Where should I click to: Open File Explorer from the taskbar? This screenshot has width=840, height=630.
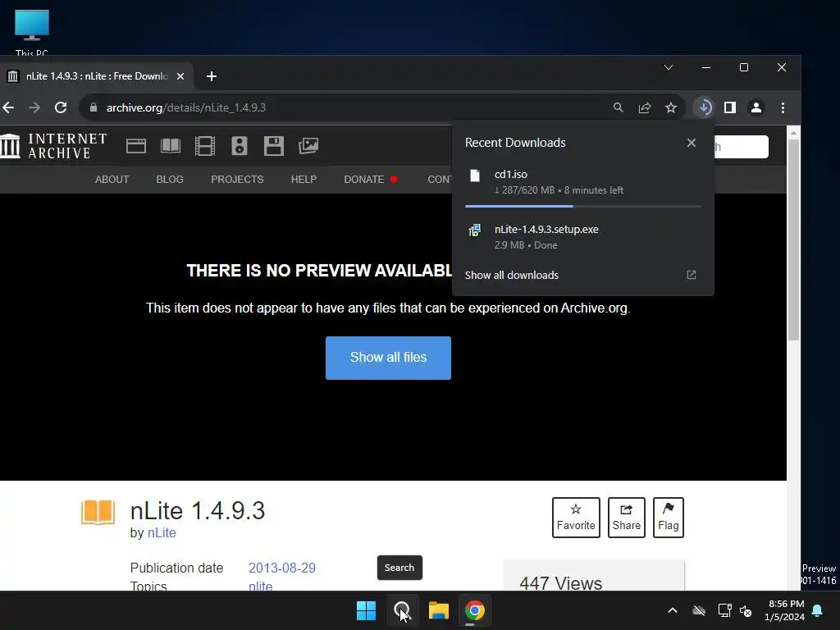438,610
